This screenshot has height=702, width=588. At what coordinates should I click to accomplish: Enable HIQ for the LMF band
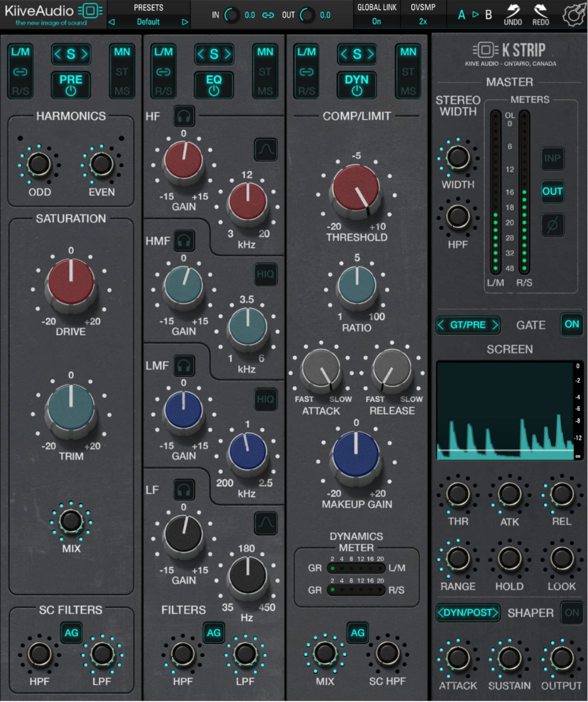266,399
